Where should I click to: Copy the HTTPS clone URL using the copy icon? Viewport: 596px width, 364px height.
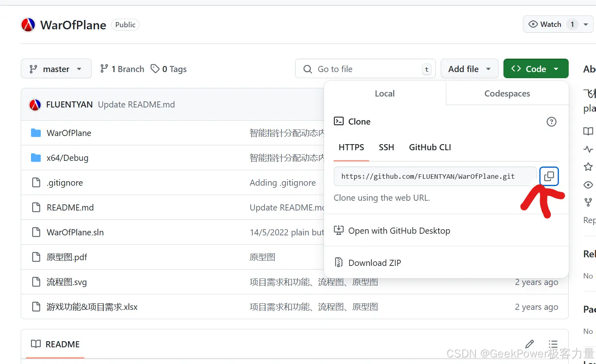coord(549,176)
